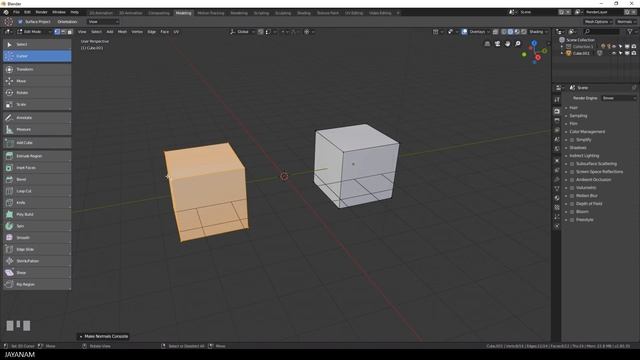Click the viewport zoom magnifier icon
This screenshot has height=360, width=640.
[518, 44]
